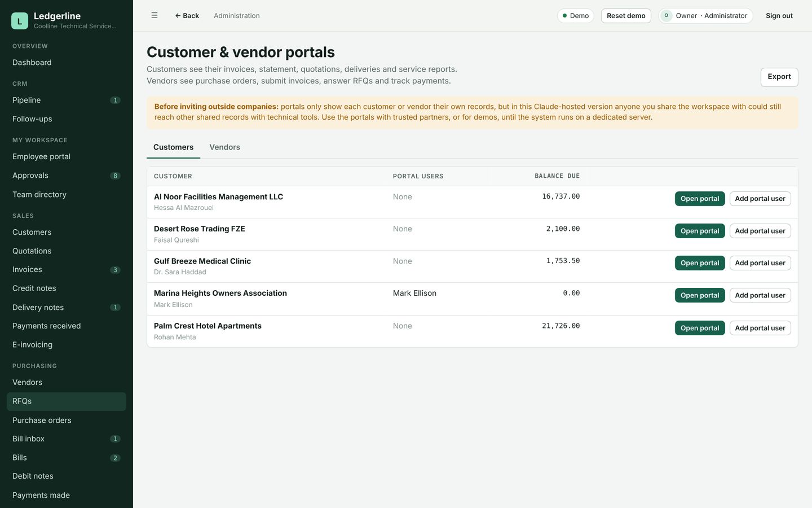
Task: Go to Payments received
Action: coord(67,326)
